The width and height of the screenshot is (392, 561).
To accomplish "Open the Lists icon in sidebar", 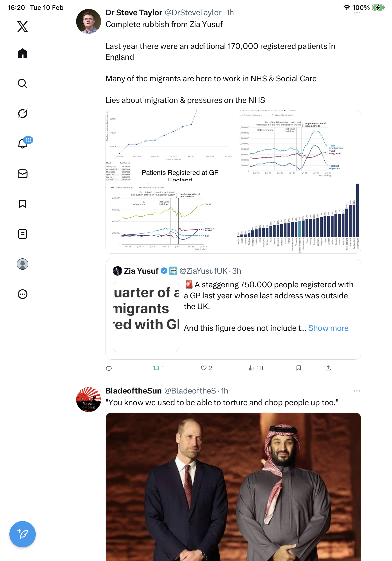I will (x=23, y=234).
